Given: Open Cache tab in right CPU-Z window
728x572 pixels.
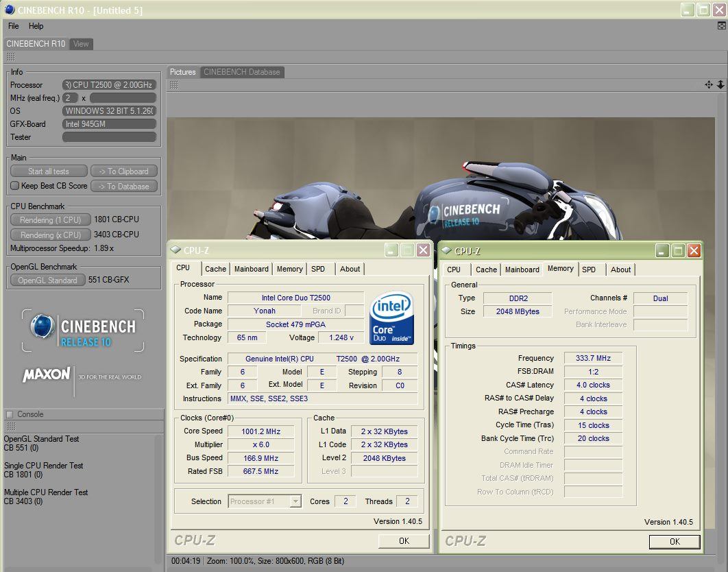Looking at the screenshot, I should tap(486, 270).
